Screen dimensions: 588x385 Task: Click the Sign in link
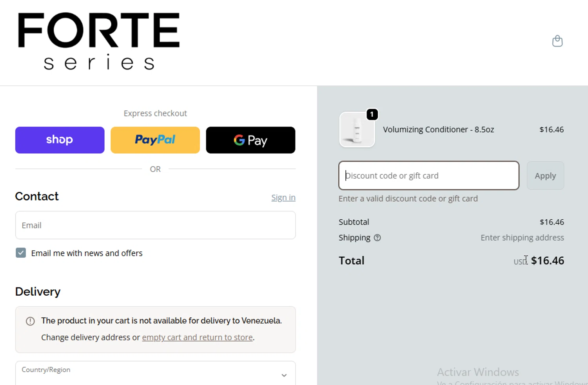pos(283,197)
